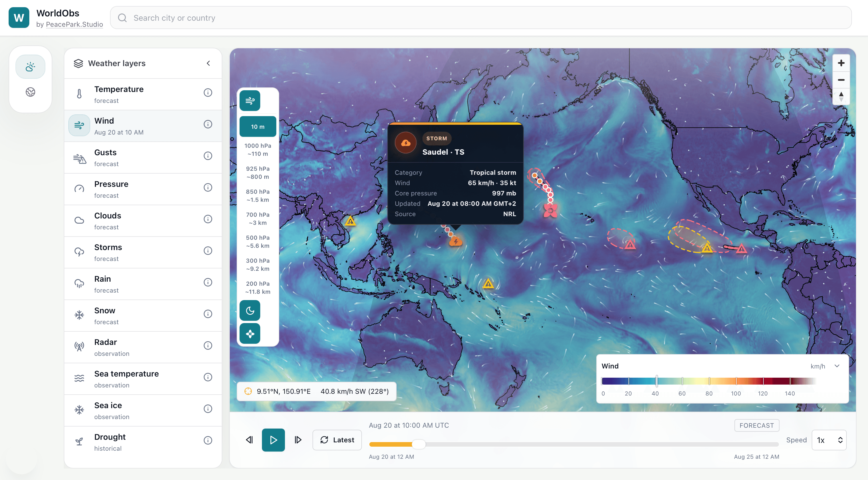Select the 200 hPa altitude level
This screenshot has height=480, width=868.
(258, 287)
